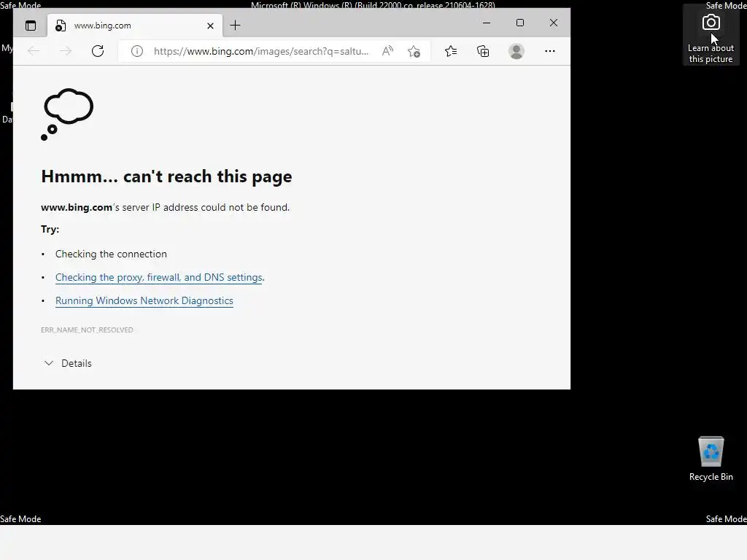Select ERR_NAME_NOT_RESOLVED error text
Screen dimensions: 747x560
[88, 330]
